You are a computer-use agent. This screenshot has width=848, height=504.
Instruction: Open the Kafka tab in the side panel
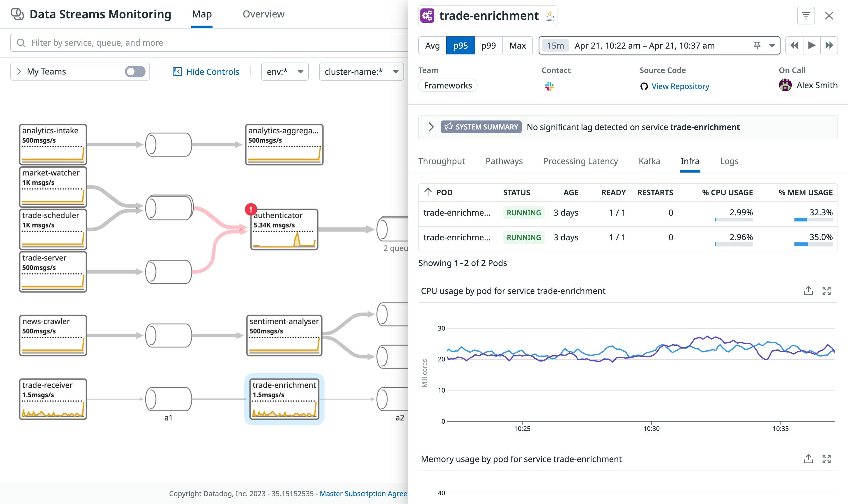tap(649, 161)
